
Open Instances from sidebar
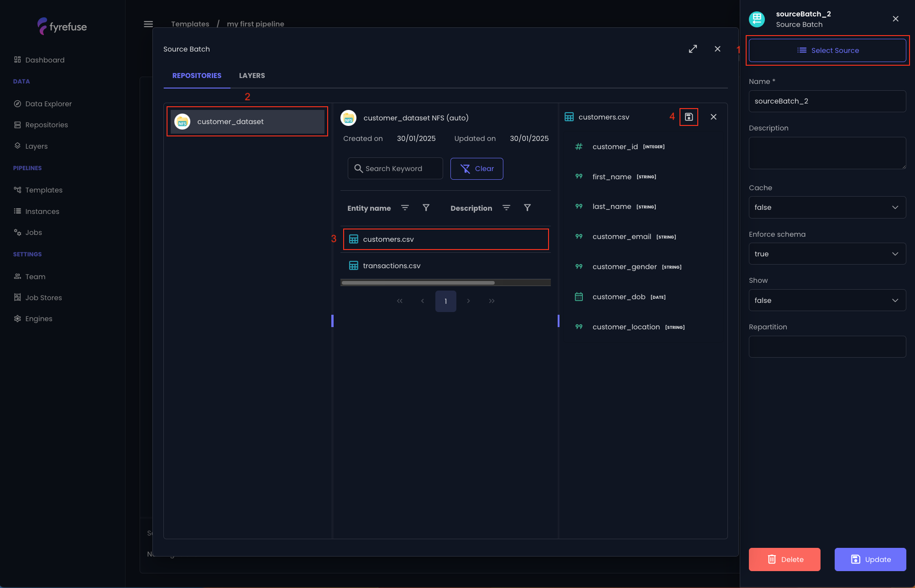coord(36,211)
